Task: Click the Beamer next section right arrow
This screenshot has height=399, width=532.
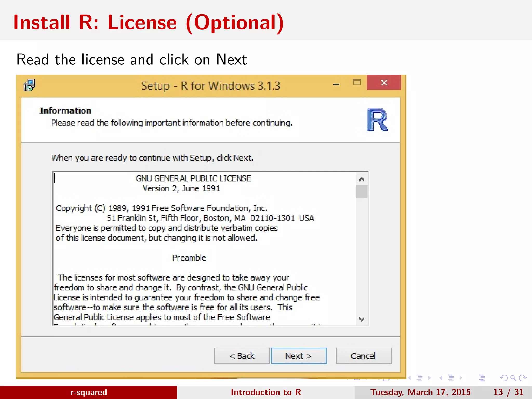Action: tap(461, 378)
